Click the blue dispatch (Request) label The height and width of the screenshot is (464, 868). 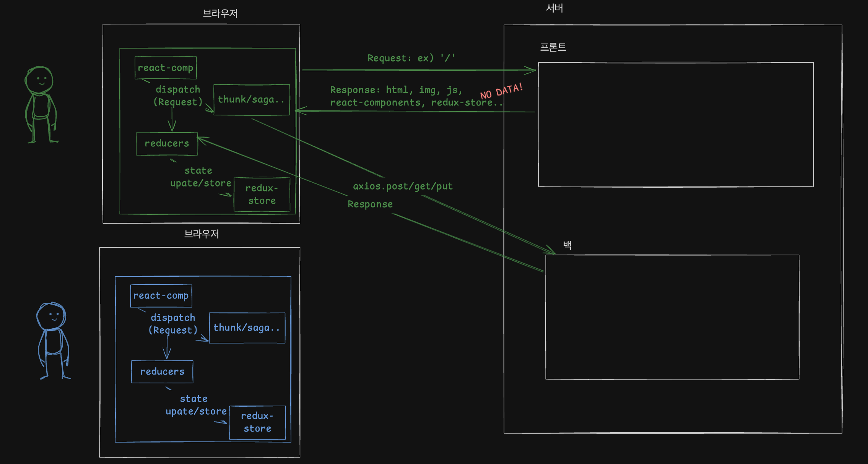tap(173, 324)
